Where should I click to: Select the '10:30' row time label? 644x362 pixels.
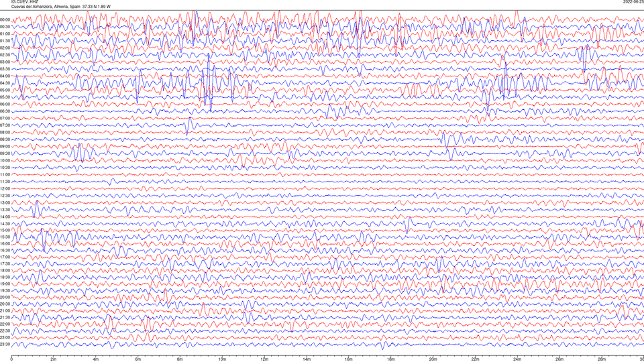tap(5, 168)
